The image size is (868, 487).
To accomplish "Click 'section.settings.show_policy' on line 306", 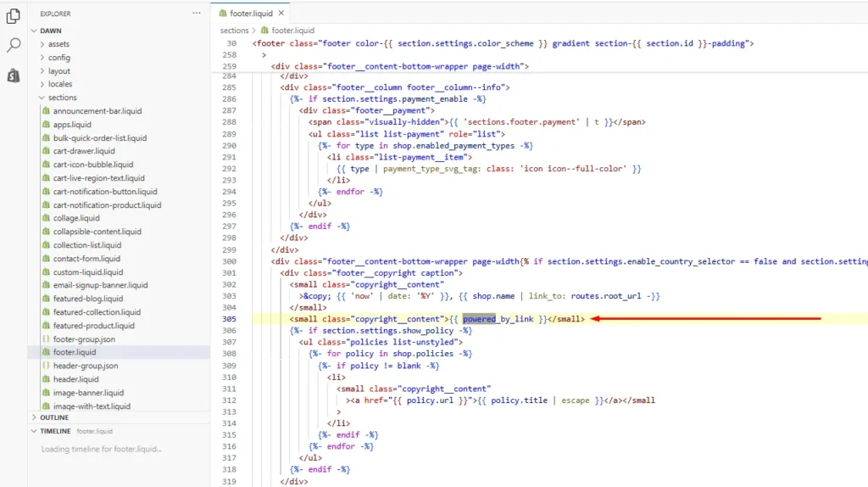I will click(387, 331).
